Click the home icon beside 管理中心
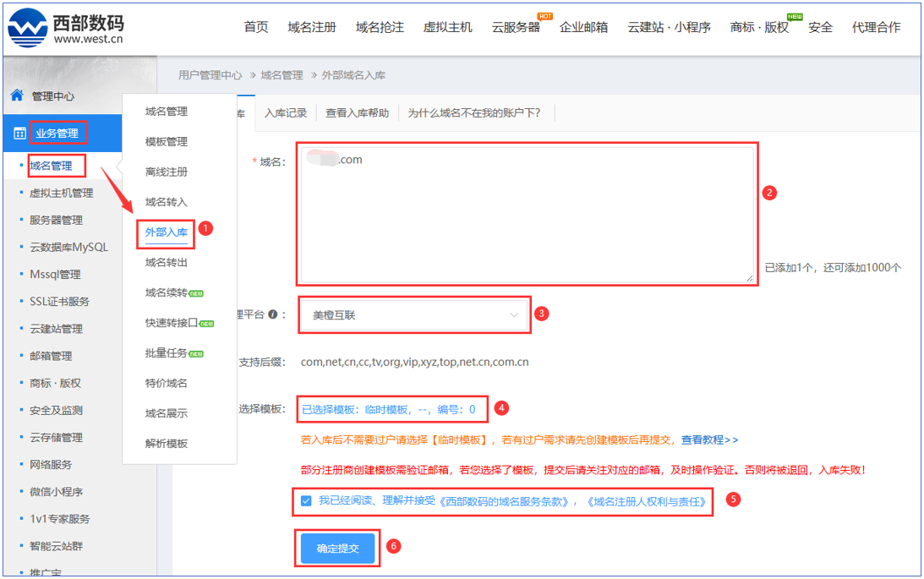Image resolution: width=924 pixels, height=579 pixels. pyautogui.click(x=16, y=96)
